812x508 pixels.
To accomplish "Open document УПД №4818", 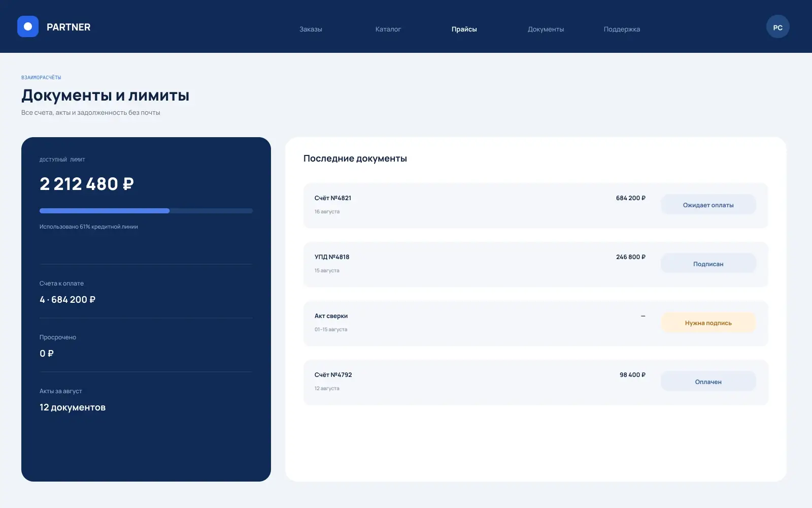I will pos(535,264).
